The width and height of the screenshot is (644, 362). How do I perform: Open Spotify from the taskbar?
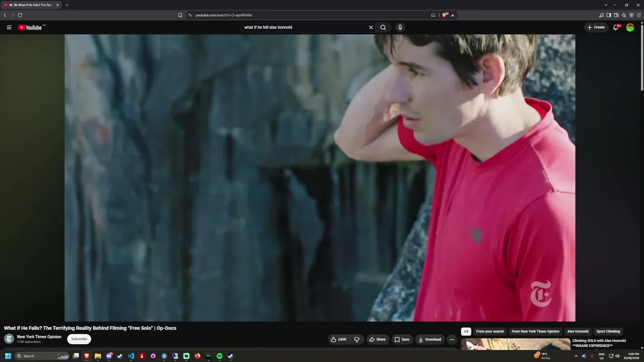coord(219,356)
